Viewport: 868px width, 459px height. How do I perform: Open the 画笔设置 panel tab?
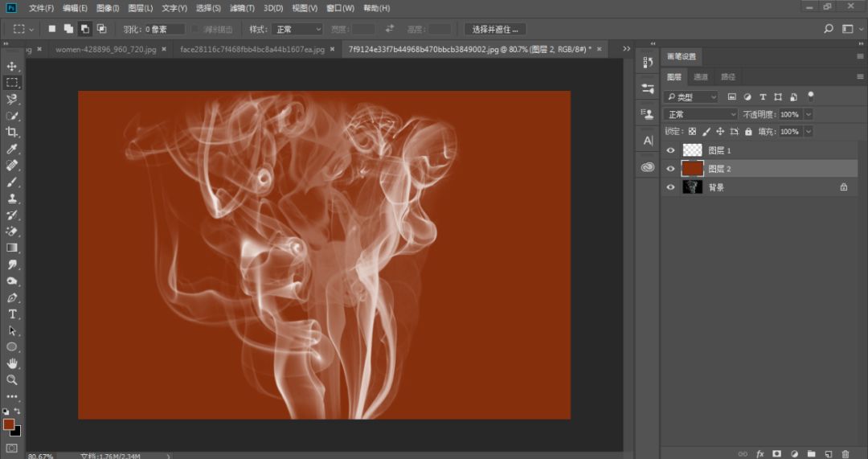[x=681, y=56]
